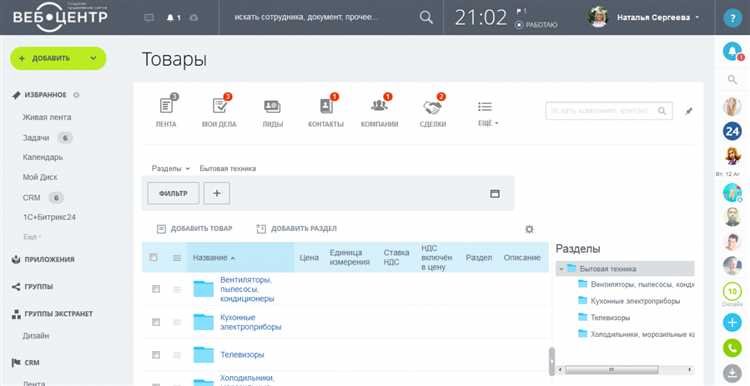Expand the Ещё item in left favorites
Screen dimensions: 750x386
click(32, 237)
